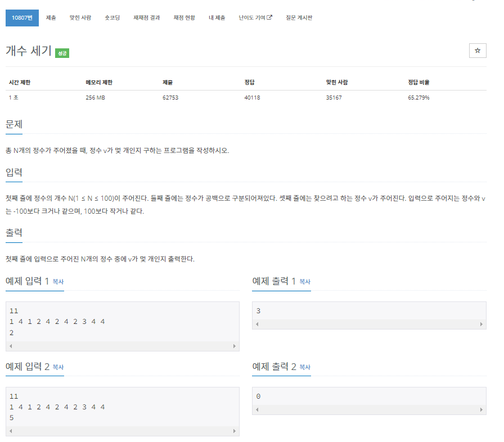504x442 pixels.
Task: Open the 내 제출 tab
Action: click(x=217, y=18)
